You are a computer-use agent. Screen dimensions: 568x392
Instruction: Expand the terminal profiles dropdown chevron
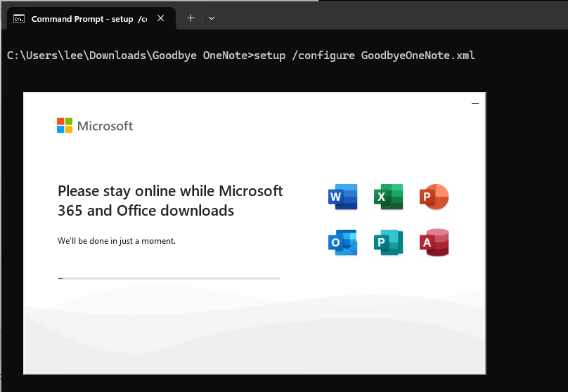212,18
